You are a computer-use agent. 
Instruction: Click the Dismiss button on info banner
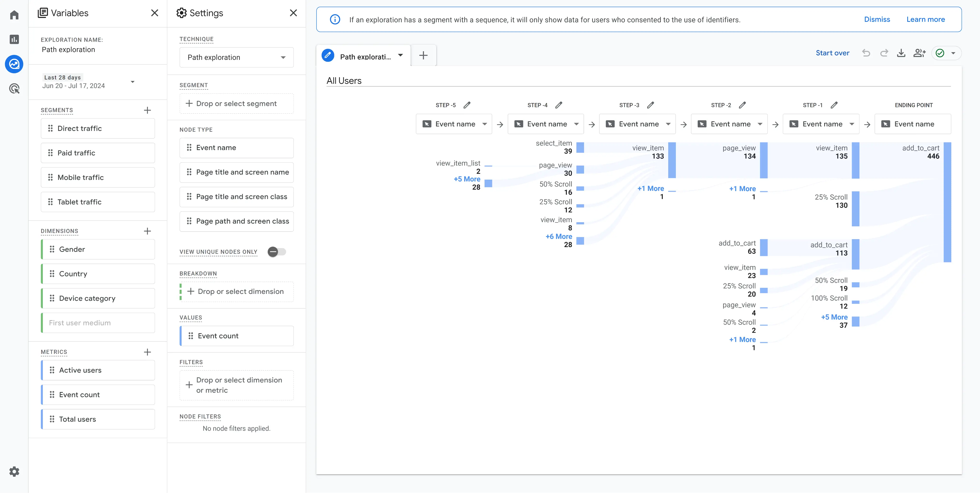point(877,19)
